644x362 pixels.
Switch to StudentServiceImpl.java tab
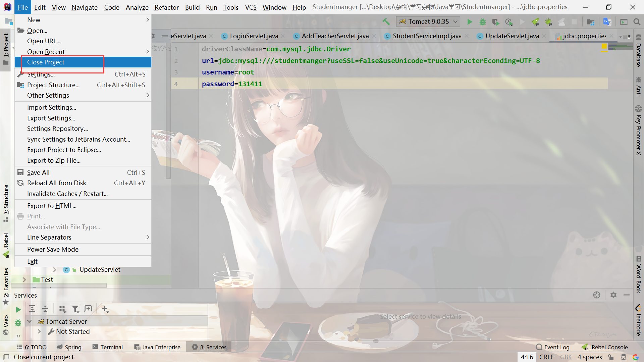click(x=427, y=36)
